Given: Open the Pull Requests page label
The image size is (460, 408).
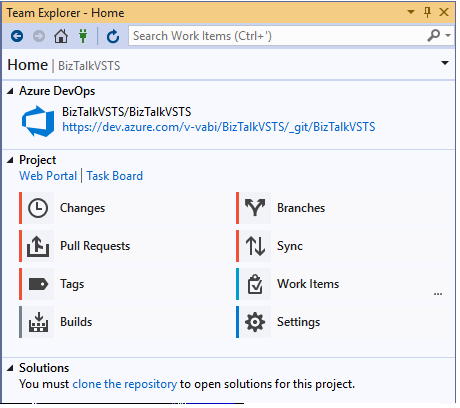Looking at the screenshot, I should (95, 246).
